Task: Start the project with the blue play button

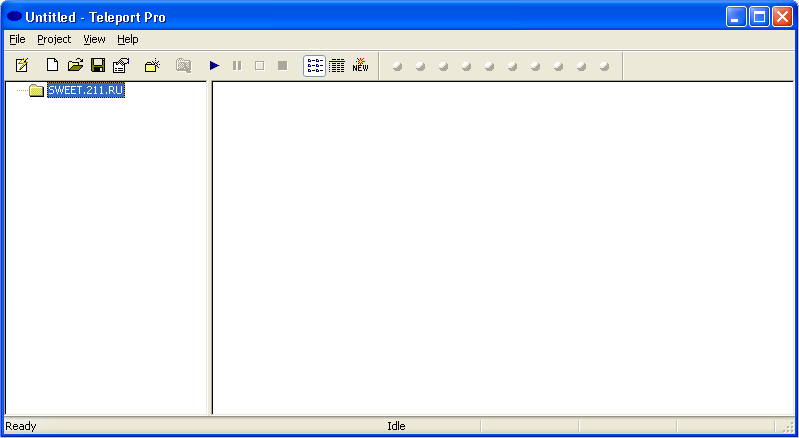Action: click(214, 66)
